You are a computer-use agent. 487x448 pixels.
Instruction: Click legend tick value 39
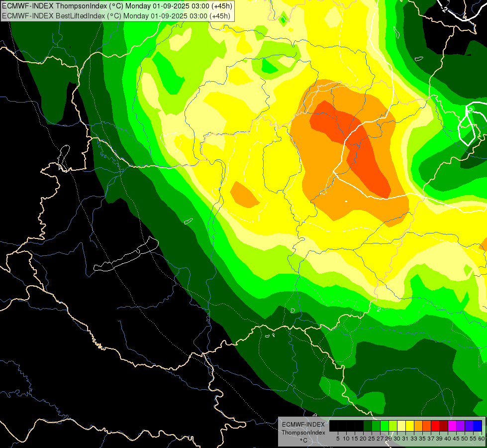click(x=439, y=439)
